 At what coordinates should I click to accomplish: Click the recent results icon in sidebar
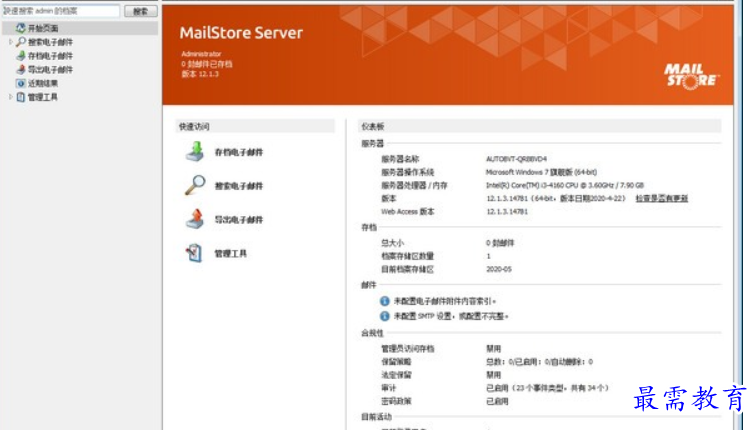21,83
